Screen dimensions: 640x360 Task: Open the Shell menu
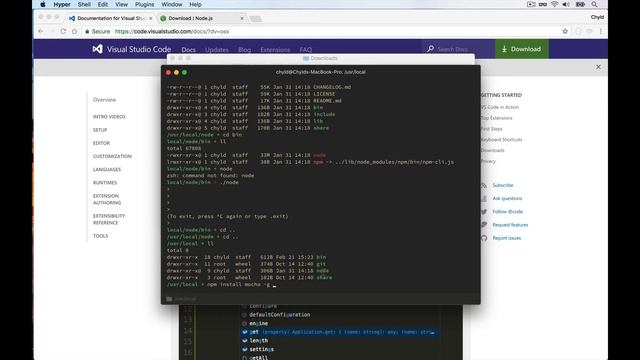84,4
